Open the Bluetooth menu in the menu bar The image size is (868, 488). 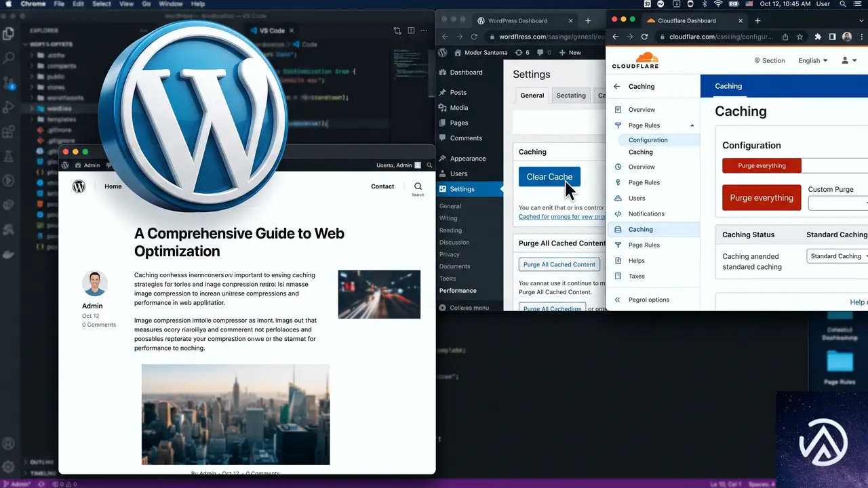pos(704,4)
